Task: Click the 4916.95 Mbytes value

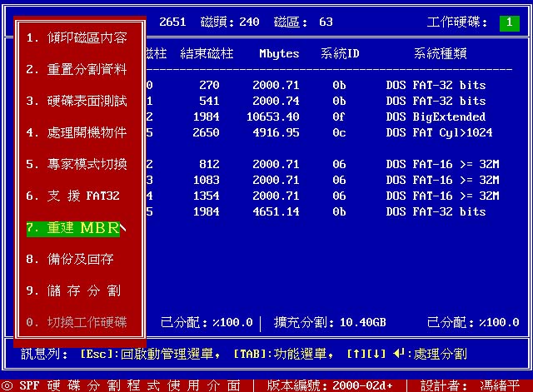Action: 276,132
